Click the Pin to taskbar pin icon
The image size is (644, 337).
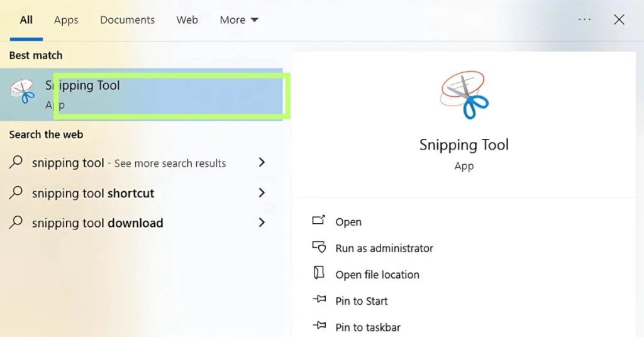319,326
